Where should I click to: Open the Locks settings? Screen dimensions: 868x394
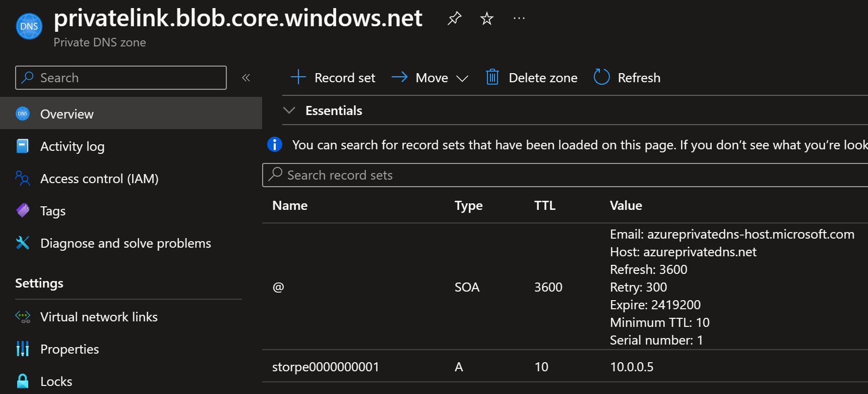56,381
